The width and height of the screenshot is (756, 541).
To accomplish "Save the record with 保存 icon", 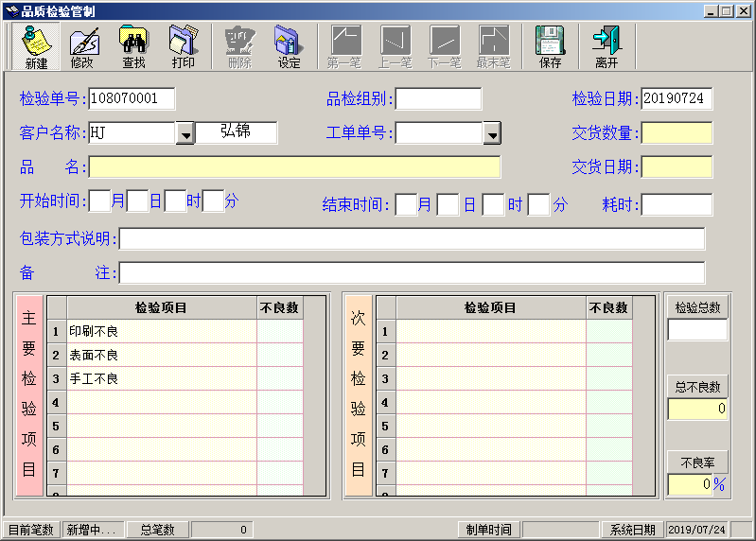I will [x=550, y=46].
